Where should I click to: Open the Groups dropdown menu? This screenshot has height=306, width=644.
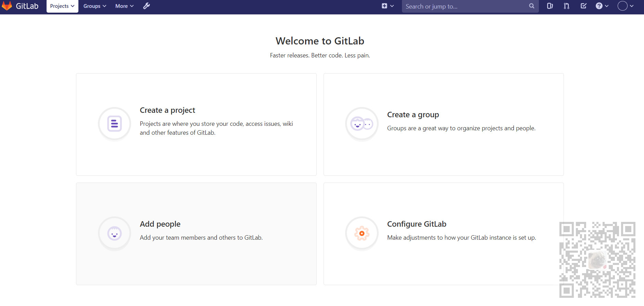pyautogui.click(x=95, y=6)
